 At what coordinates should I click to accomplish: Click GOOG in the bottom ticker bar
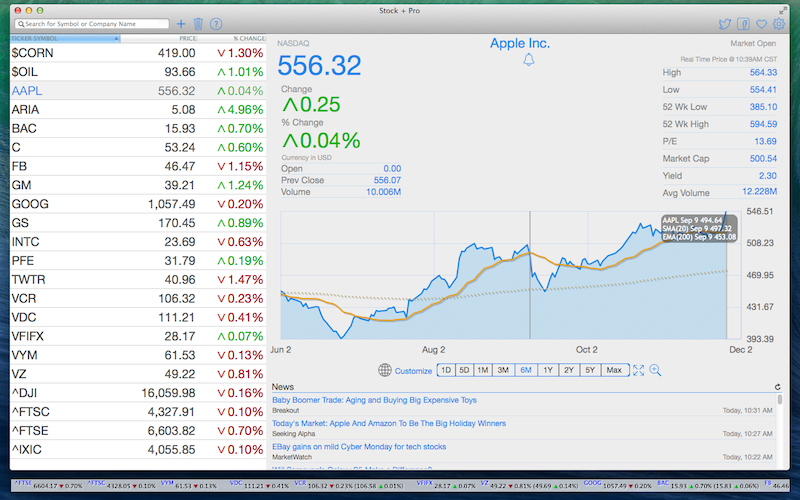coord(592,482)
